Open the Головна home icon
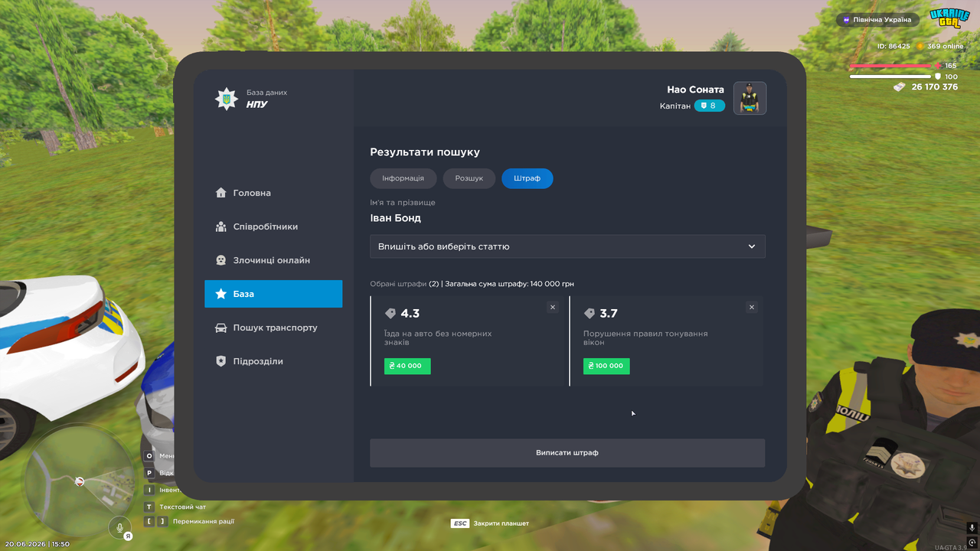Image resolution: width=980 pixels, height=551 pixels. (x=220, y=193)
